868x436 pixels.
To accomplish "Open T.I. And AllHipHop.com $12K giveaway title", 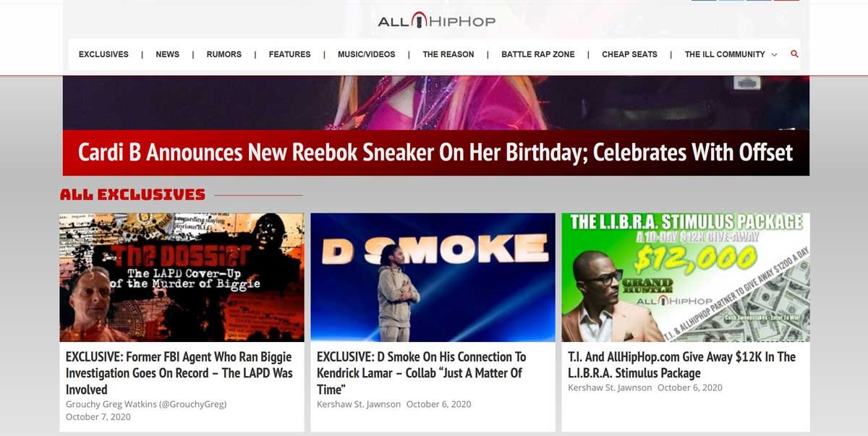I will click(x=681, y=365).
